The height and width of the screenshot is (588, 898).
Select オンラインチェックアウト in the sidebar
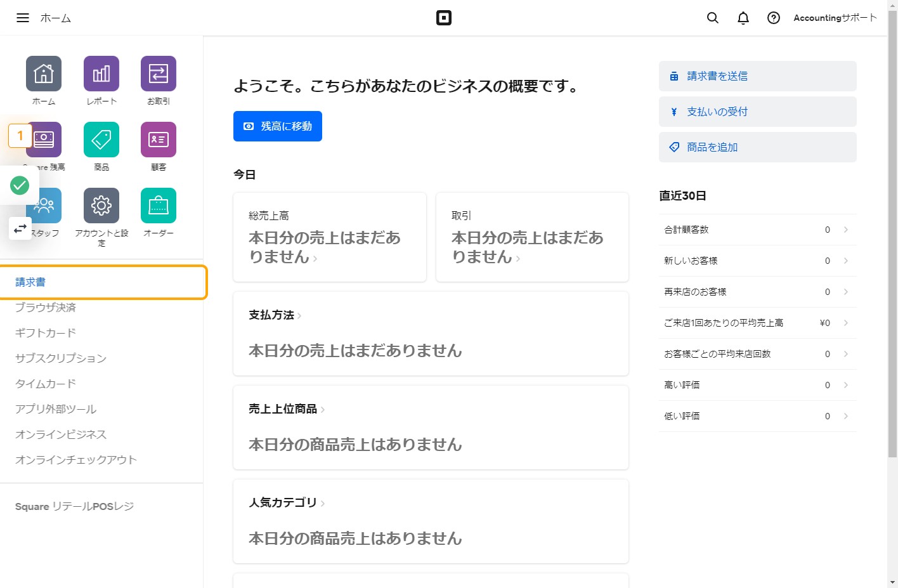pyautogui.click(x=76, y=460)
